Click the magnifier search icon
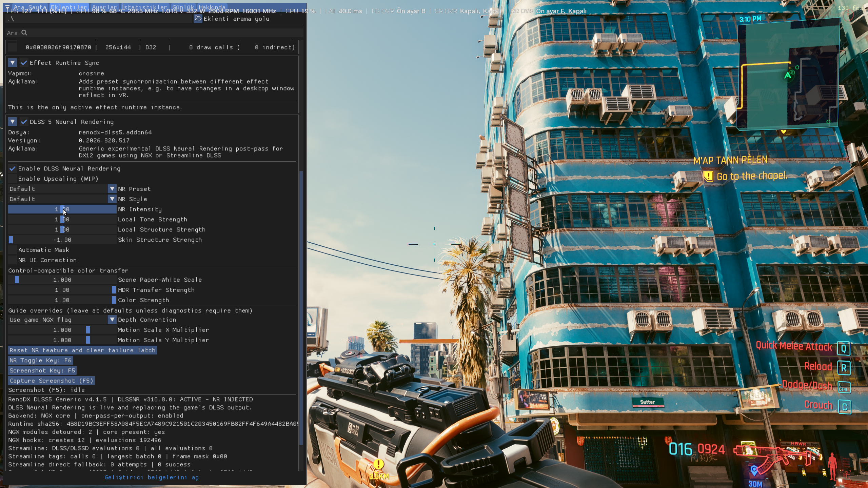Viewport: 868px width, 488px height. tap(24, 33)
